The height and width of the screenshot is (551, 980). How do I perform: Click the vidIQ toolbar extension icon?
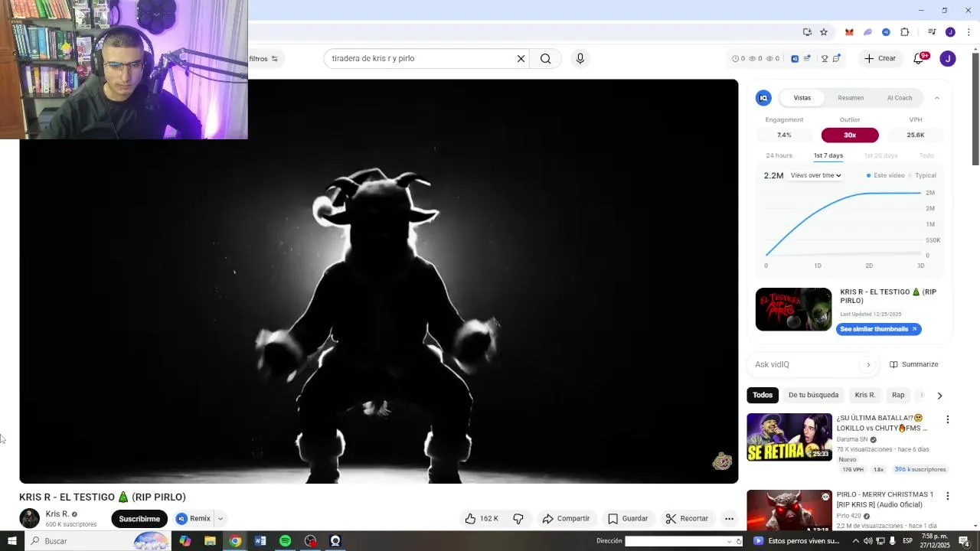pyautogui.click(x=886, y=32)
